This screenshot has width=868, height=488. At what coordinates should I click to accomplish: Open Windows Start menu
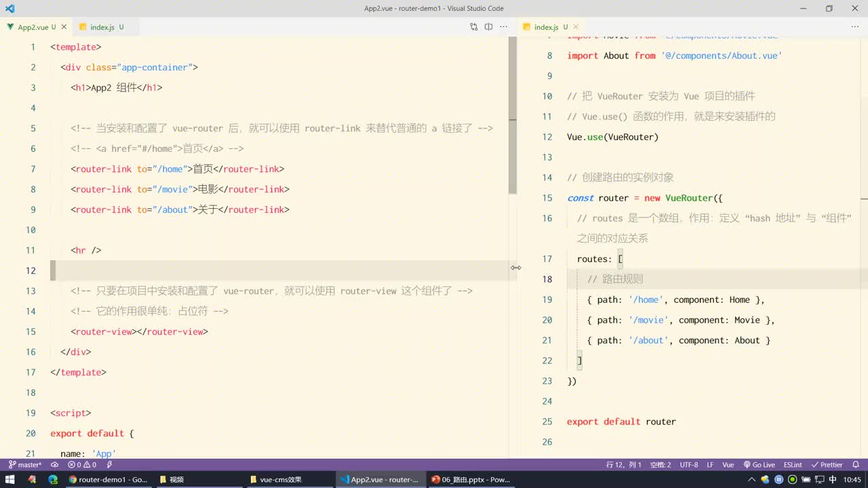point(10,479)
